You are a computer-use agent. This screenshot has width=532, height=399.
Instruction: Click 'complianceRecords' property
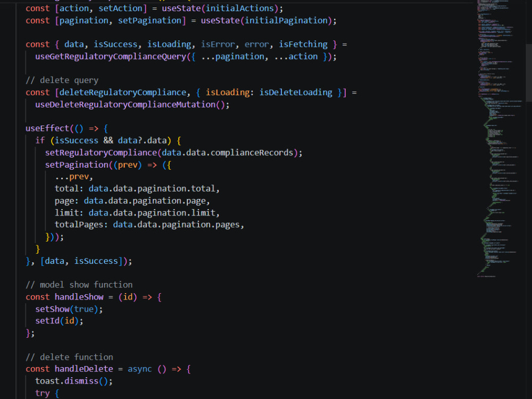pyautogui.click(x=252, y=153)
